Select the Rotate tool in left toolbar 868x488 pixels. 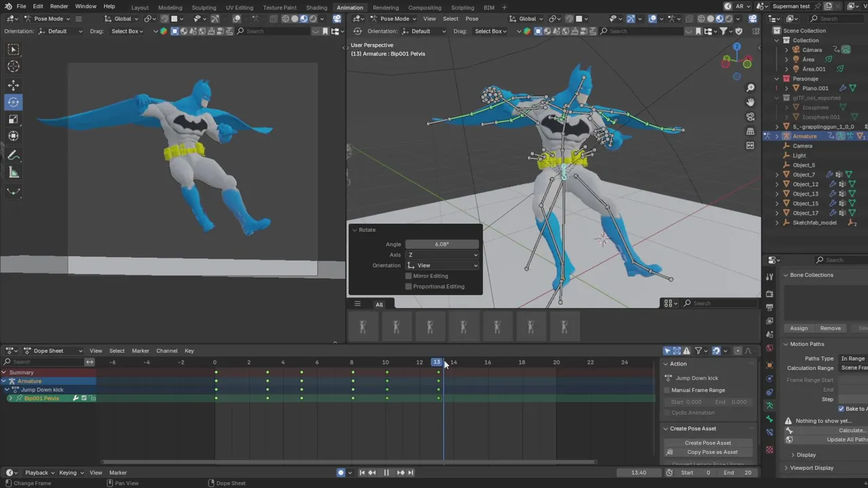coord(14,102)
